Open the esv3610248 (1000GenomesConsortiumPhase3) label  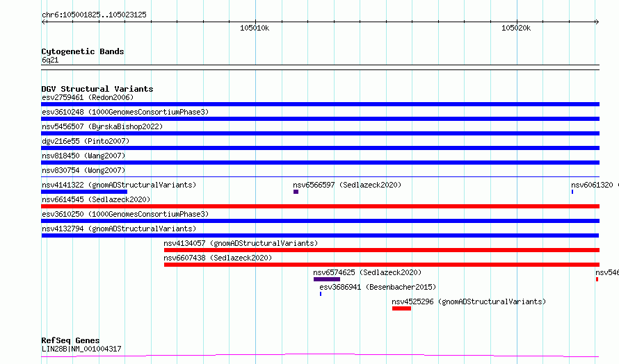click(x=125, y=112)
